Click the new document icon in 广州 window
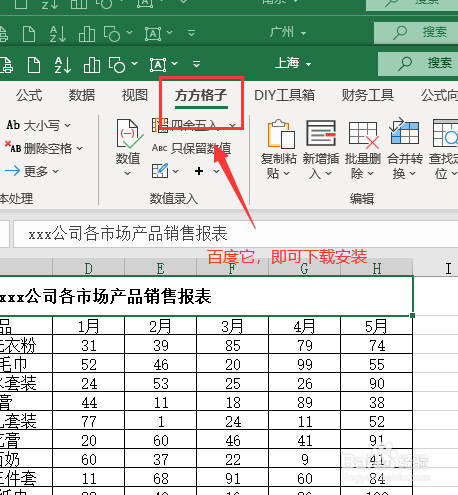458x495 pixels. pyautogui.click(x=29, y=34)
